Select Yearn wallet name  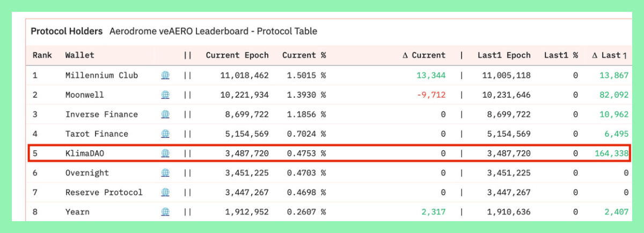tap(77, 212)
